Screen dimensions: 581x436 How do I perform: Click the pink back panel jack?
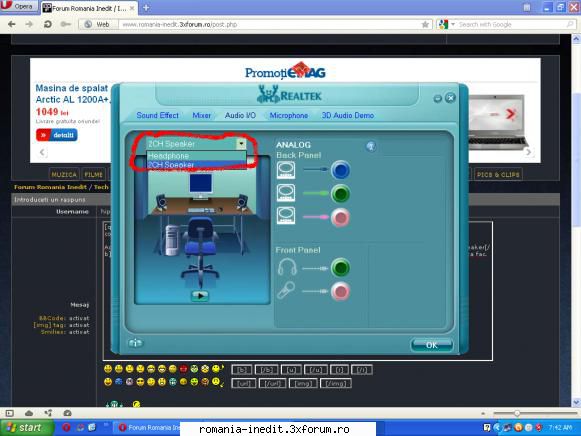(x=341, y=217)
